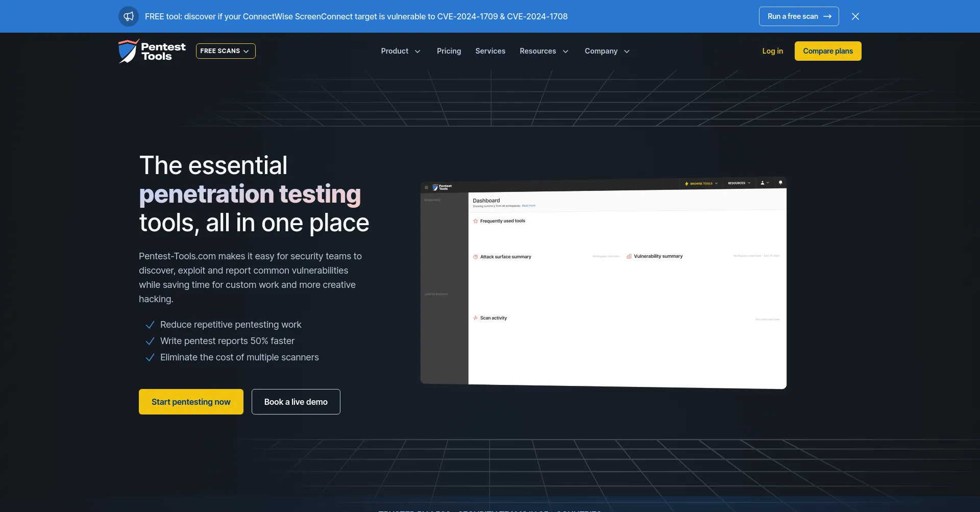980x512 pixels.
Task: Click the Vulnerability summary bar chart icon
Action: point(629,256)
